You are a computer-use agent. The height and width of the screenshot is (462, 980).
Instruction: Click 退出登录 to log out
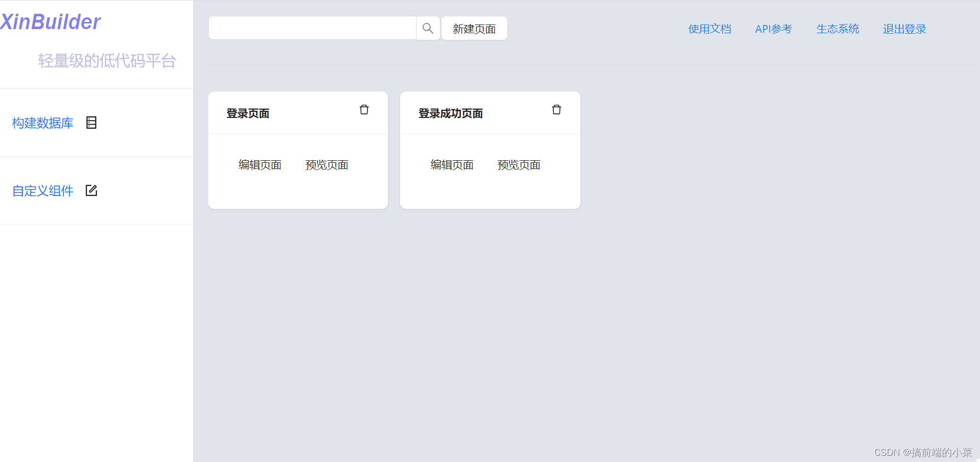coord(904,29)
